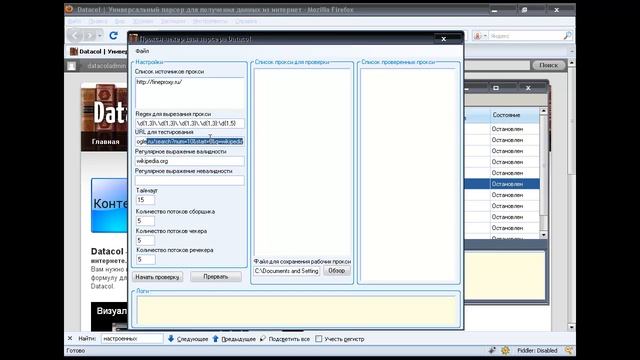The image size is (640, 360).
Task: Click rechecker threads count field
Action: pos(145,260)
